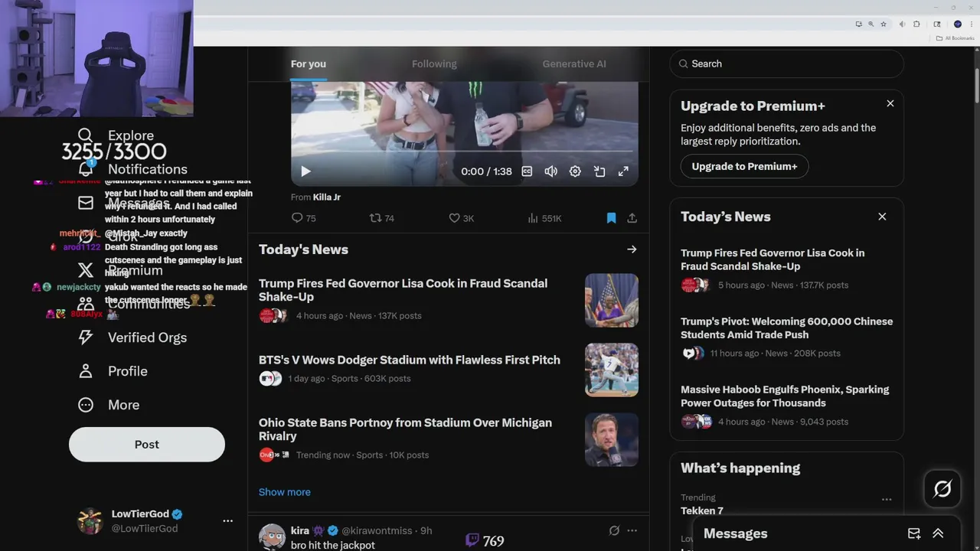View analytics showing 551K views
This screenshot has height=551, width=980.
click(544, 218)
